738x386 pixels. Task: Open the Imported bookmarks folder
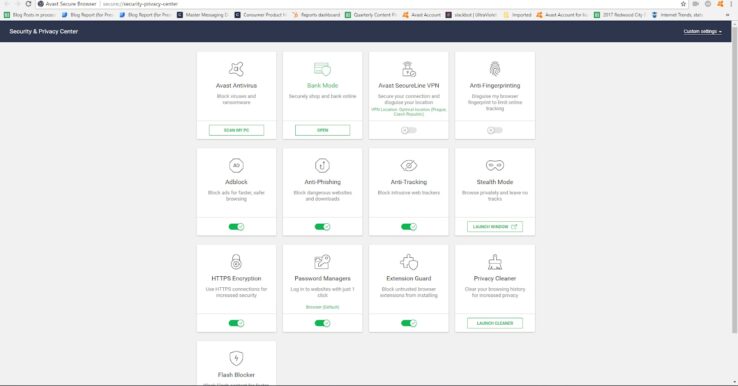(517, 15)
